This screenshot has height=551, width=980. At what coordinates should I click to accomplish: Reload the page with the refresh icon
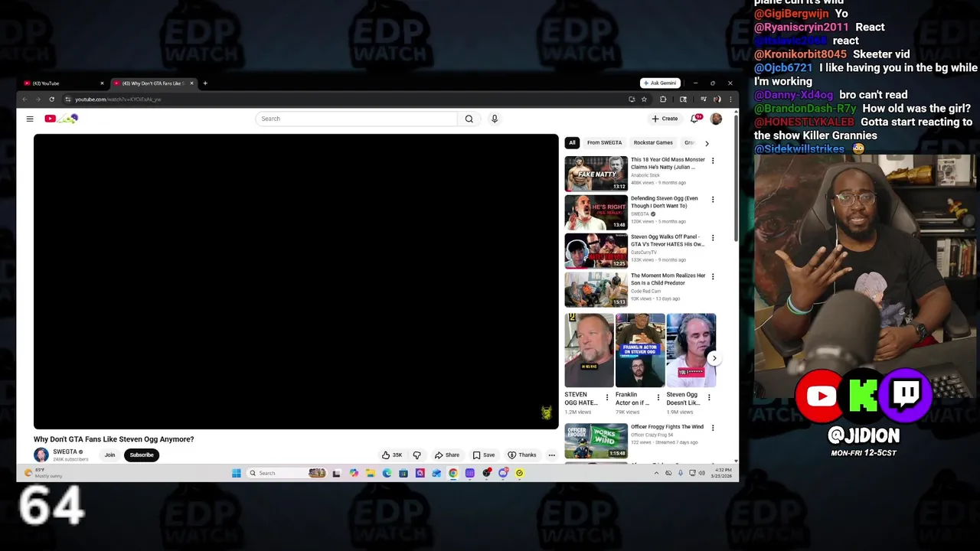pos(51,99)
